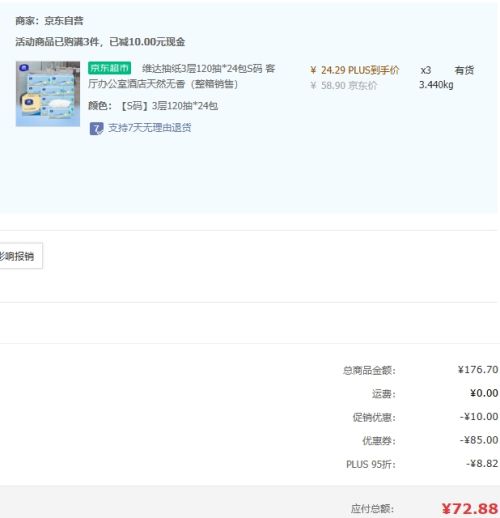Screen dimensions: 500x518
Task: Click the 优惠券 -¥85.00 coupon value
Action: [479, 440]
